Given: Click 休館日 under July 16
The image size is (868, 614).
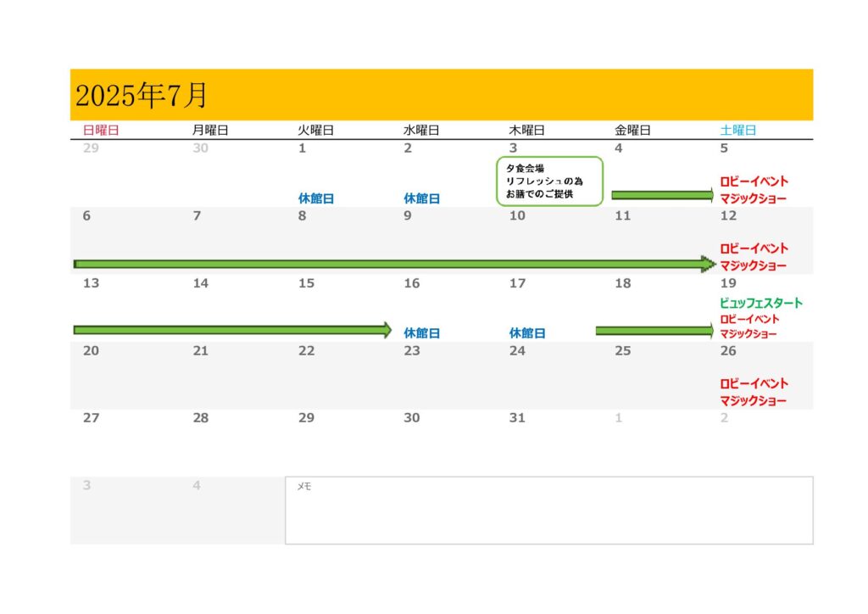Looking at the screenshot, I should [422, 332].
